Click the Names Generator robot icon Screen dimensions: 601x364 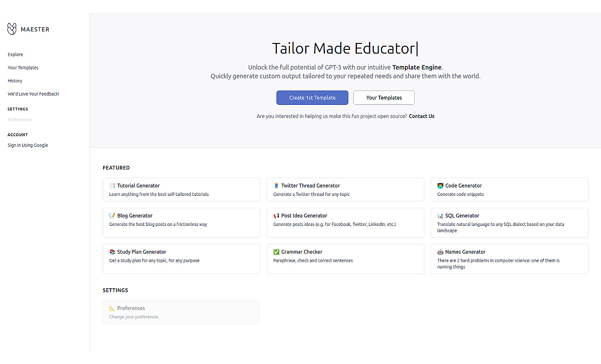click(441, 252)
